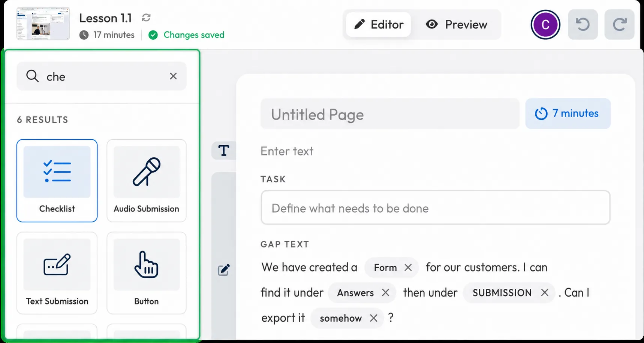
Task: Undo the last change
Action: click(x=583, y=25)
